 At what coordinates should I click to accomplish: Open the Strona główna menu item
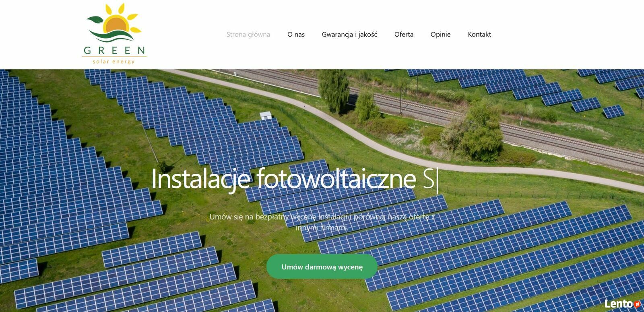pyautogui.click(x=248, y=35)
